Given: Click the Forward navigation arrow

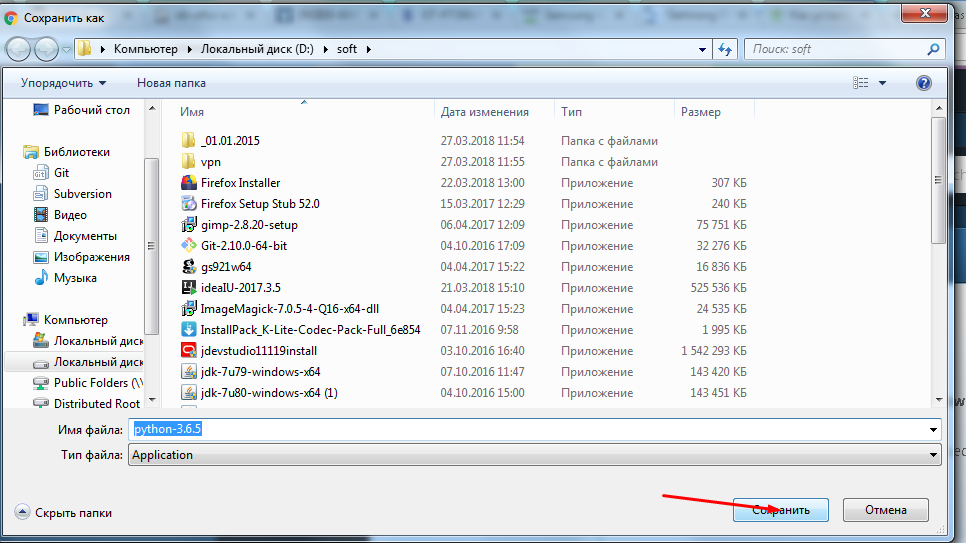Looking at the screenshot, I should (46, 49).
